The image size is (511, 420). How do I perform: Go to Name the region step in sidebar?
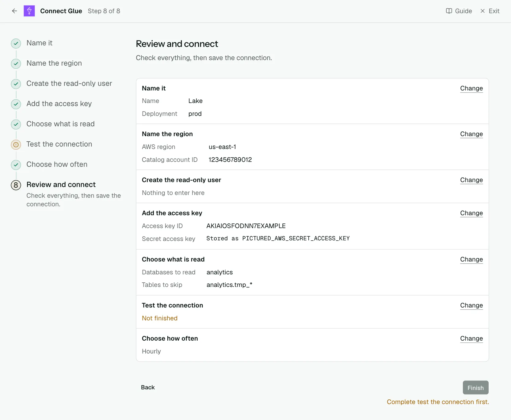tap(54, 63)
